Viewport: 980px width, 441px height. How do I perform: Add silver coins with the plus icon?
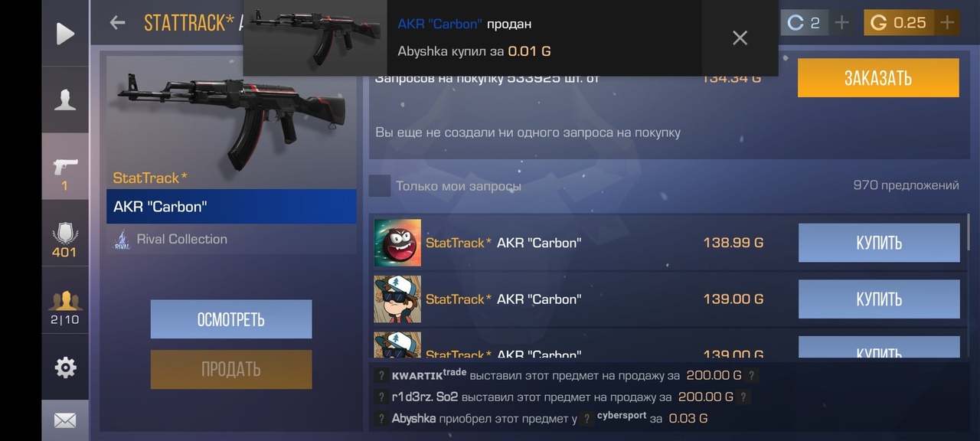click(841, 22)
